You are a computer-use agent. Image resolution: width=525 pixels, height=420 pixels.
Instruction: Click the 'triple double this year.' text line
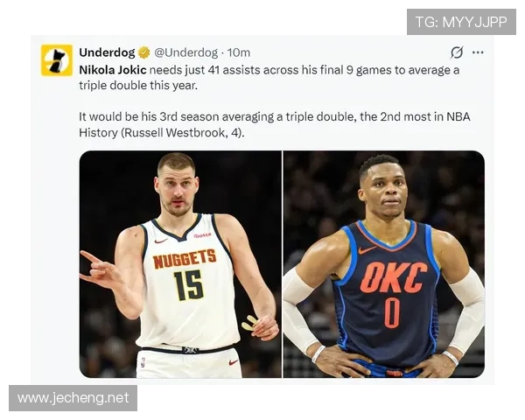tap(138, 86)
